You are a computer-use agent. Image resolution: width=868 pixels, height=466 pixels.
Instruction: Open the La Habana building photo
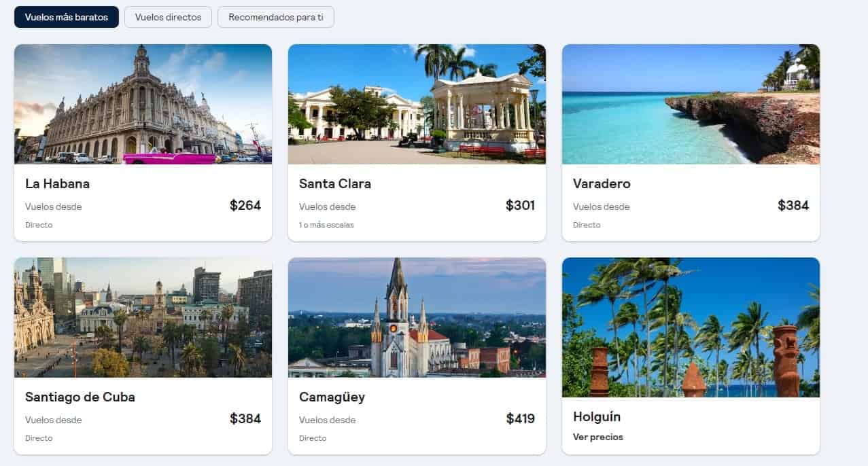point(143,104)
